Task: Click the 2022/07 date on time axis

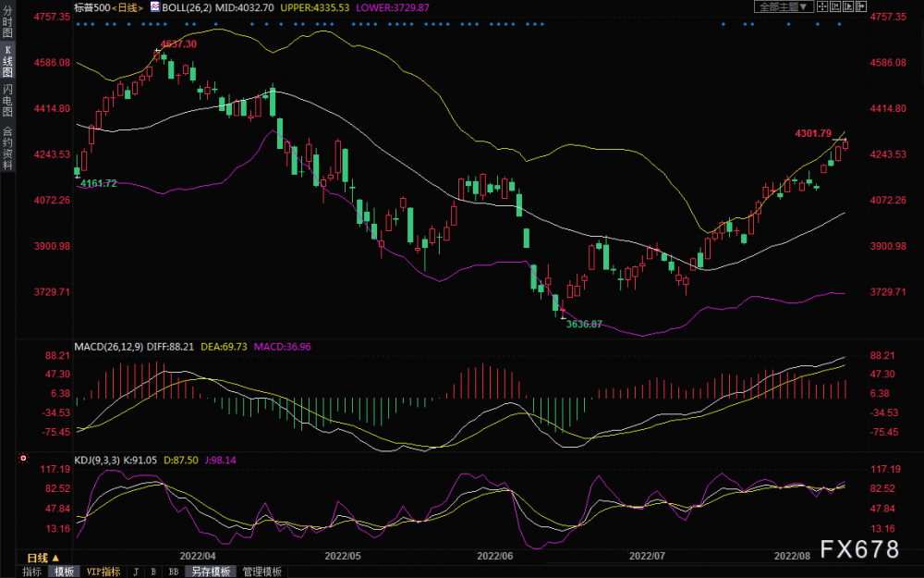Action: pos(648,556)
